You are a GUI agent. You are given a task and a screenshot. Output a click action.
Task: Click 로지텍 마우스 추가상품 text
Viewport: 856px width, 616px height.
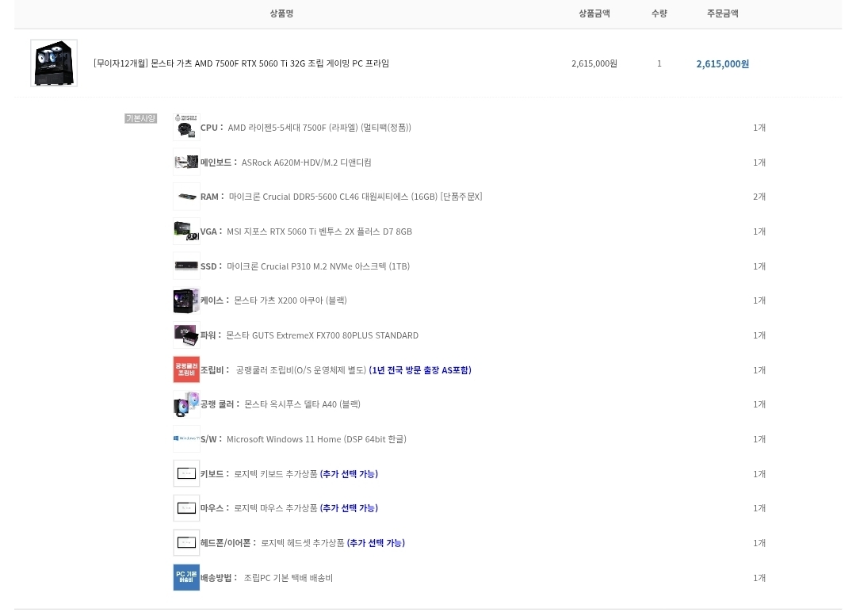[x=275, y=508]
